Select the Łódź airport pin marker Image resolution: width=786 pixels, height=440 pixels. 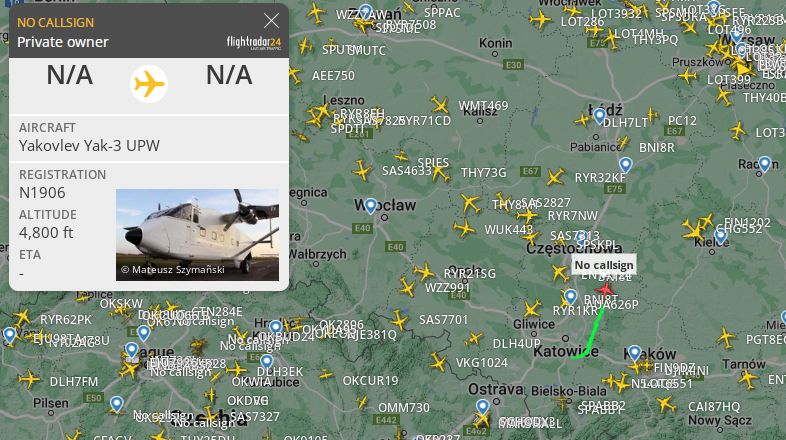pyautogui.click(x=600, y=116)
